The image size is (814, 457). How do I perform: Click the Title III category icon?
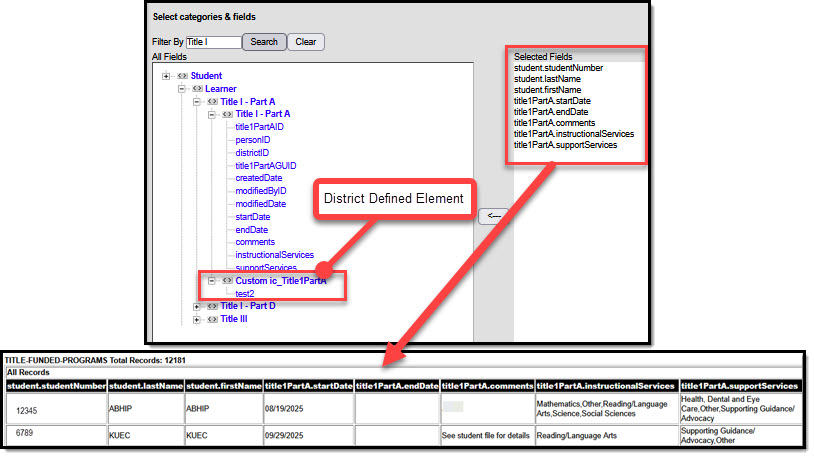tap(212, 319)
